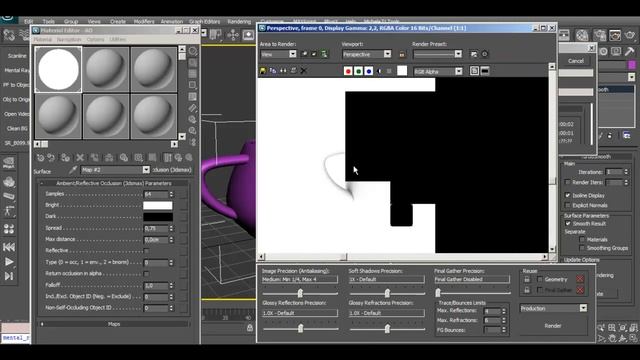The width and height of the screenshot is (640, 360).
Task: Click the Edit Region icon
Action: pos(304,54)
